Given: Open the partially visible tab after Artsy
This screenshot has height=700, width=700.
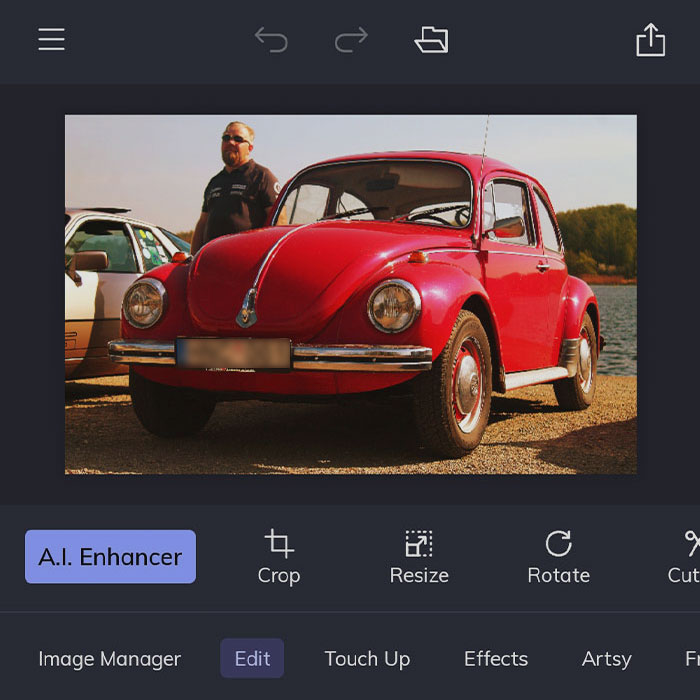Looking at the screenshot, I should pos(690,659).
